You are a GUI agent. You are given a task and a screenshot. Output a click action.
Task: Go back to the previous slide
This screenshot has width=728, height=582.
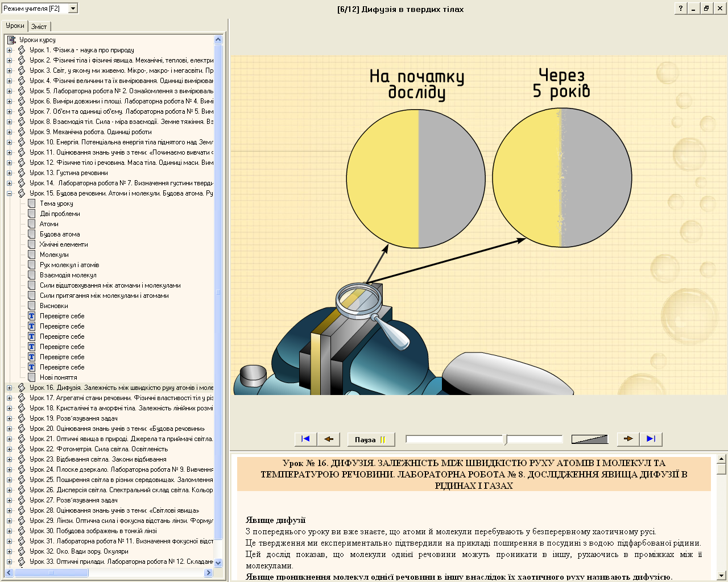(329, 439)
